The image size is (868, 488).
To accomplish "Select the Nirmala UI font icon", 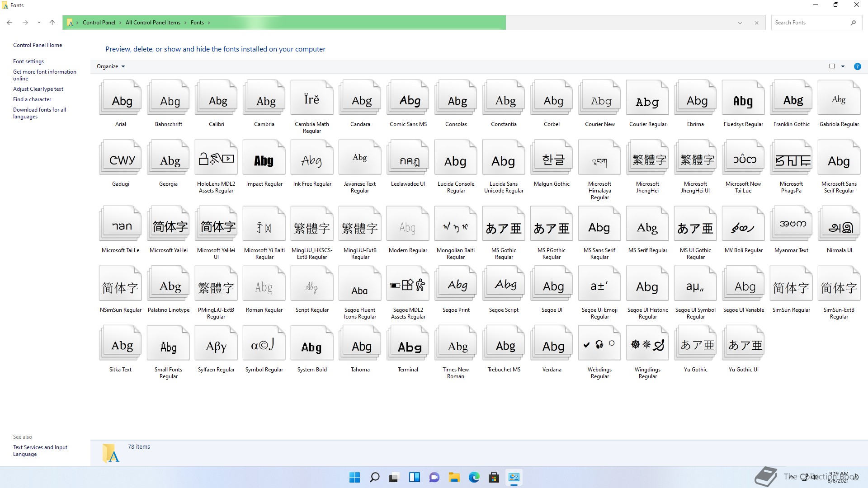I will click(840, 224).
